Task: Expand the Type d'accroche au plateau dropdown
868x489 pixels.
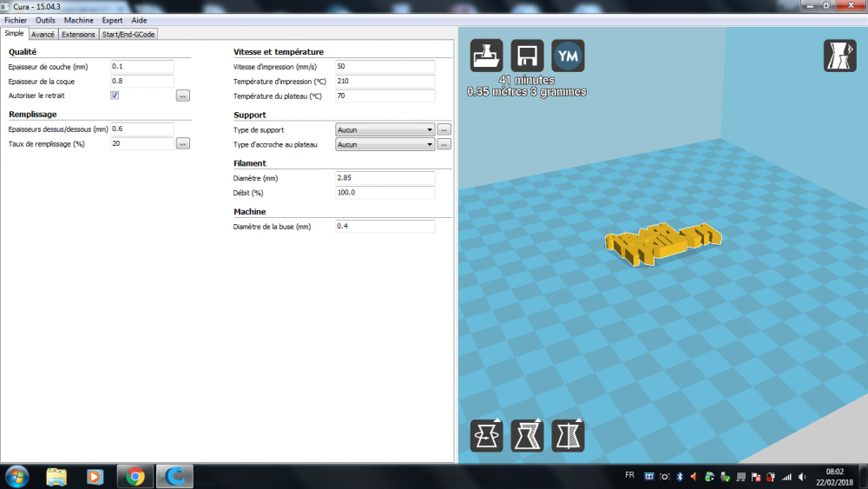Action: click(x=385, y=144)
